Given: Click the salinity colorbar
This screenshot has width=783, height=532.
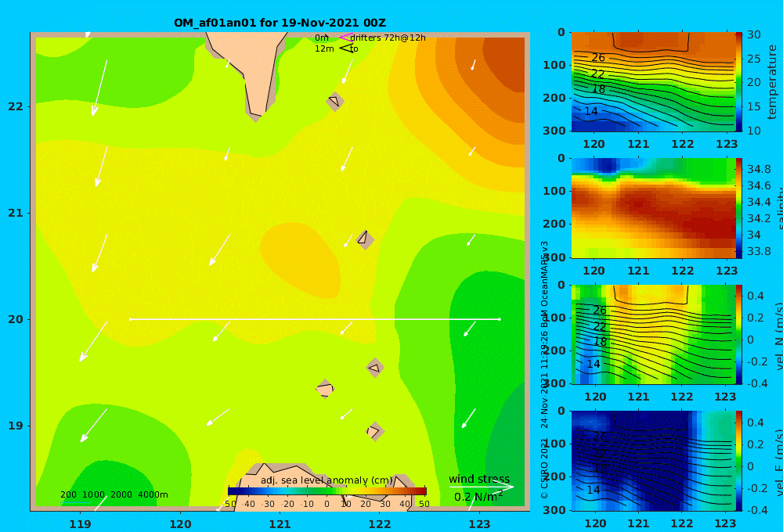Looking at the screenshot, I should click(738, 208).
